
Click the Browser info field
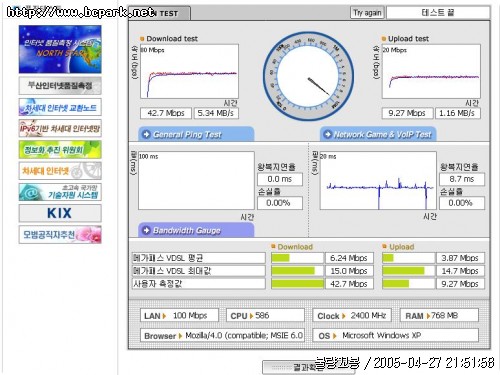pyautogui.click(x=222, y=335)
